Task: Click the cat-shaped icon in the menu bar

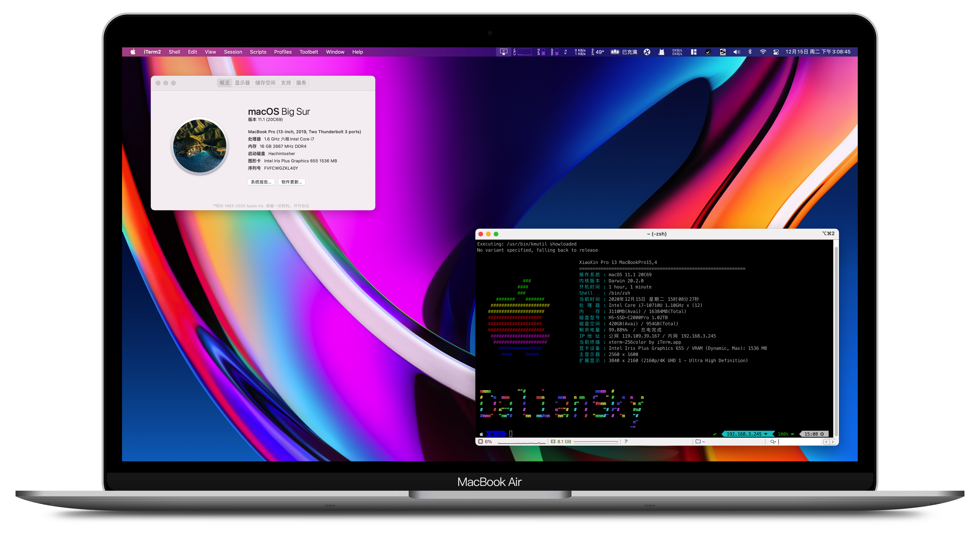Action: 661,52
